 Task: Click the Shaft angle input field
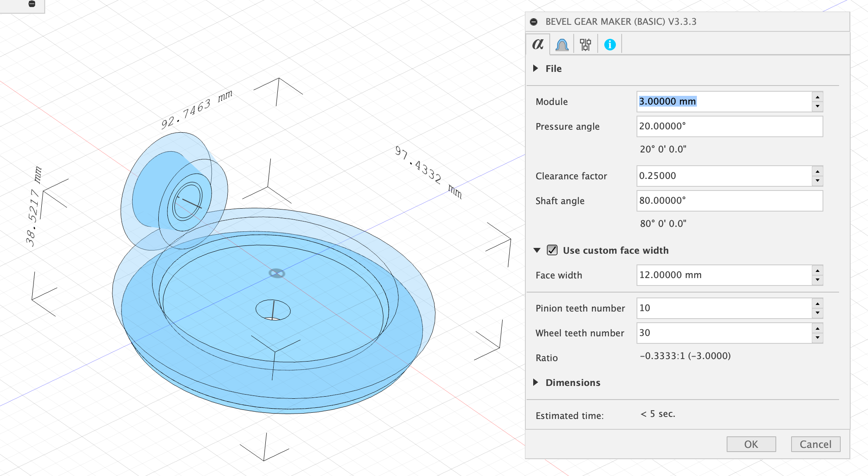point(729,201)
